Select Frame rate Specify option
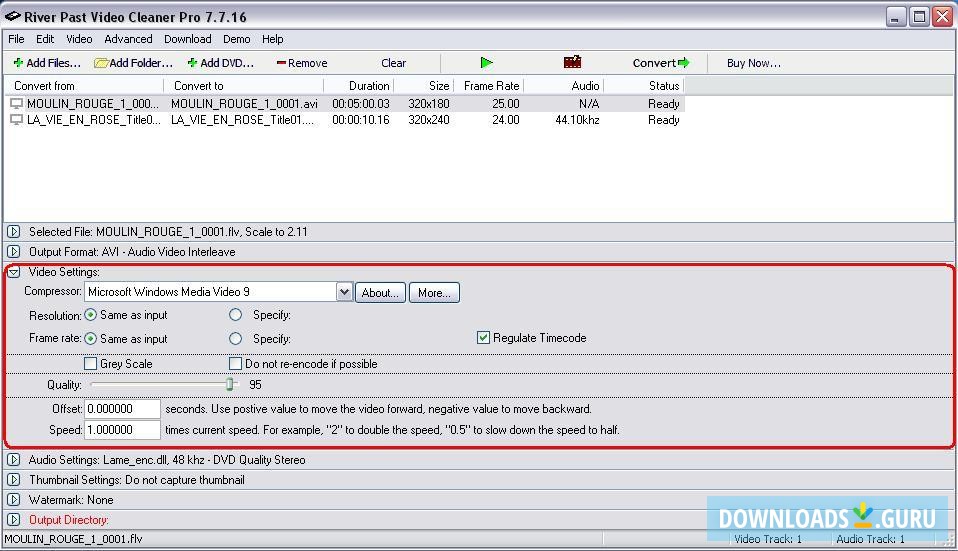The width and height of the screenshot is (958, 551). (235, 338)
